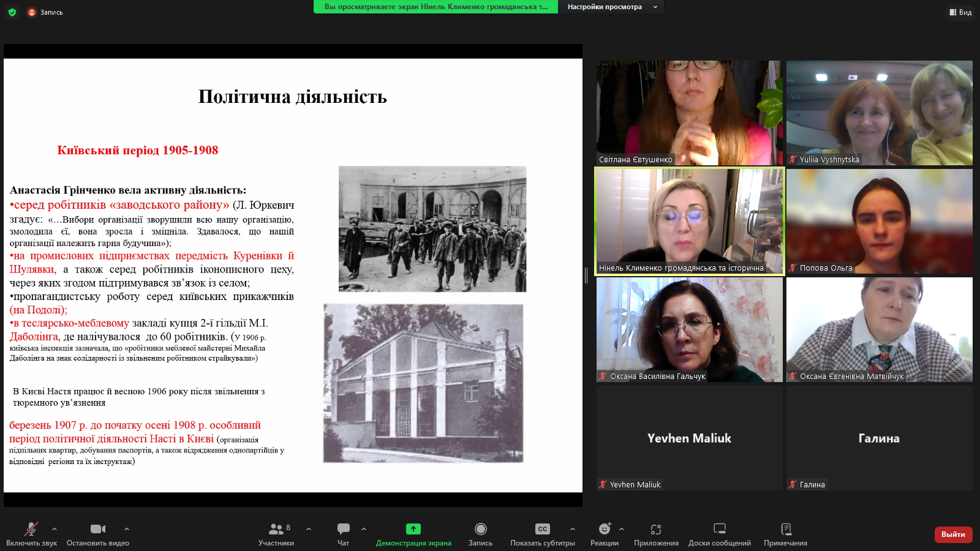980x551 pixels.
Task: Expand audio options arrow beside microphone
Action: pyautogui.click(x=55, y=528)
